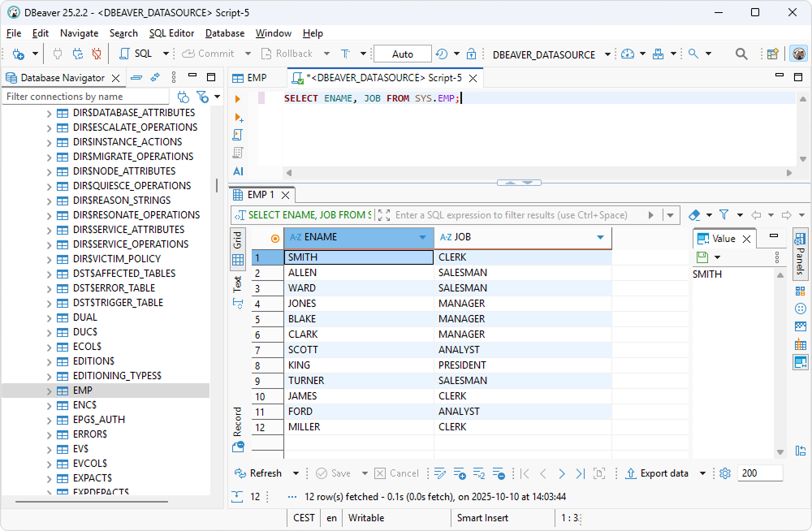Open the Database menu
Screen dimensions: 812x531
pyautogui.click(x=224, y=33)
